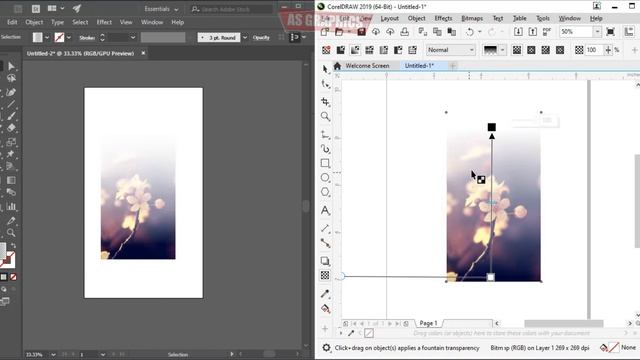Select the Eyedropper tool in Illustrator

11,221
